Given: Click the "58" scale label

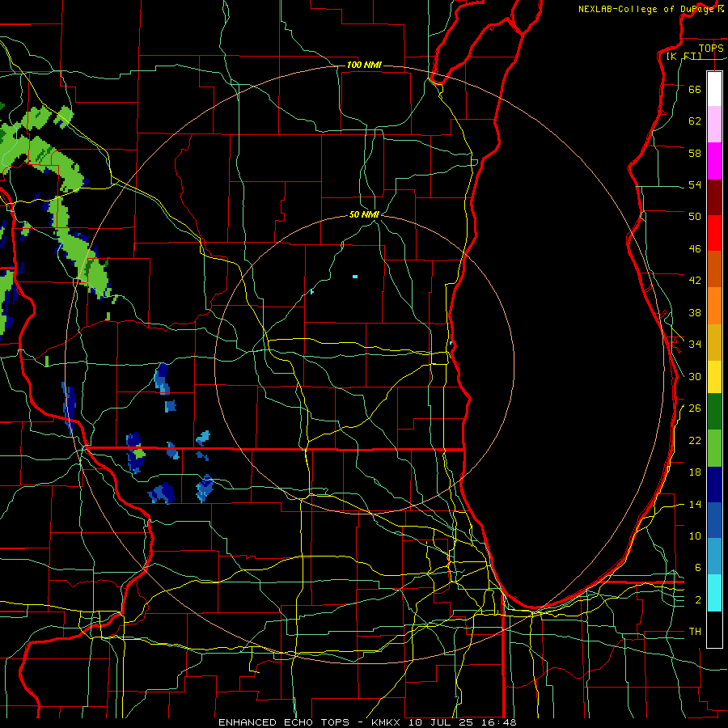Looking at the screenshot, I should 695,153.
